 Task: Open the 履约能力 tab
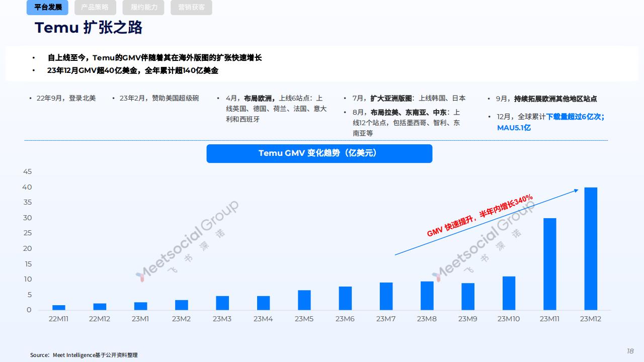[143, 8]
